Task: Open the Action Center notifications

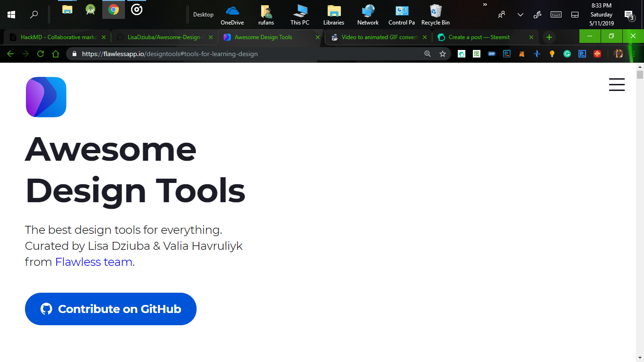Action: [x=630, y=15]
